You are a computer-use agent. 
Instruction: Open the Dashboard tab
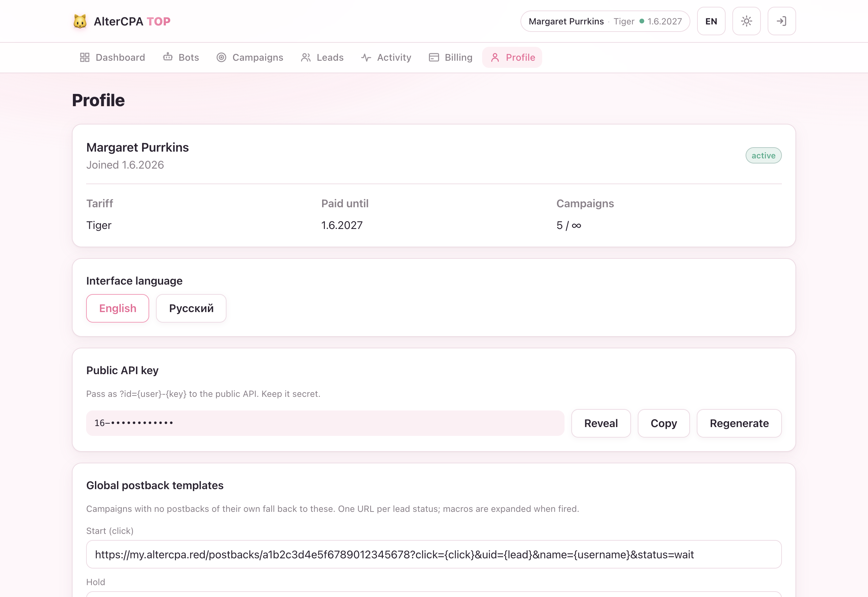point(113,57)
